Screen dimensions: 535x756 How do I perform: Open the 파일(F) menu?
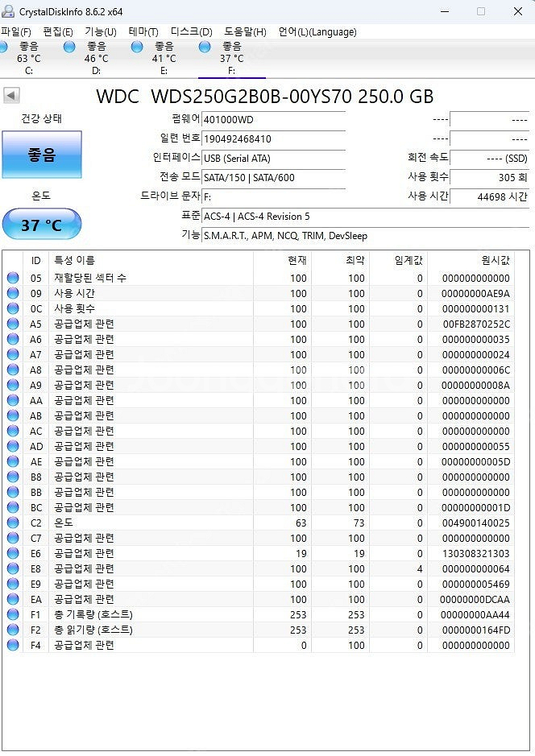pos(16,32)
